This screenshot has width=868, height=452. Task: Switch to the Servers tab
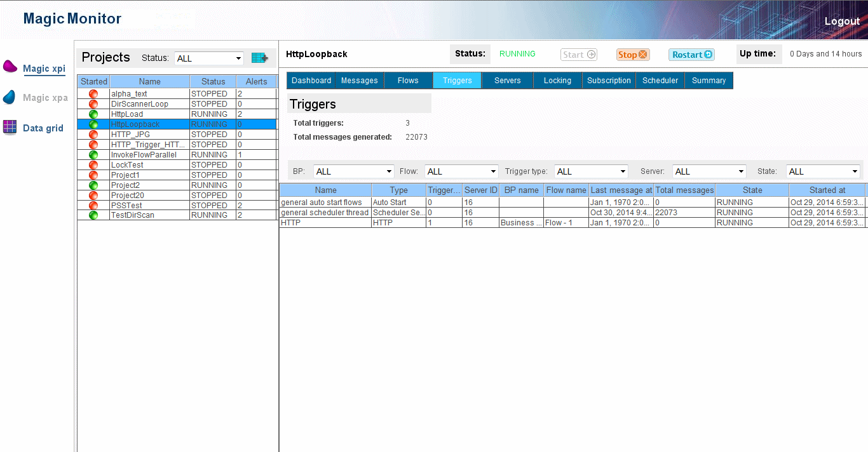(x=508, y=81)
